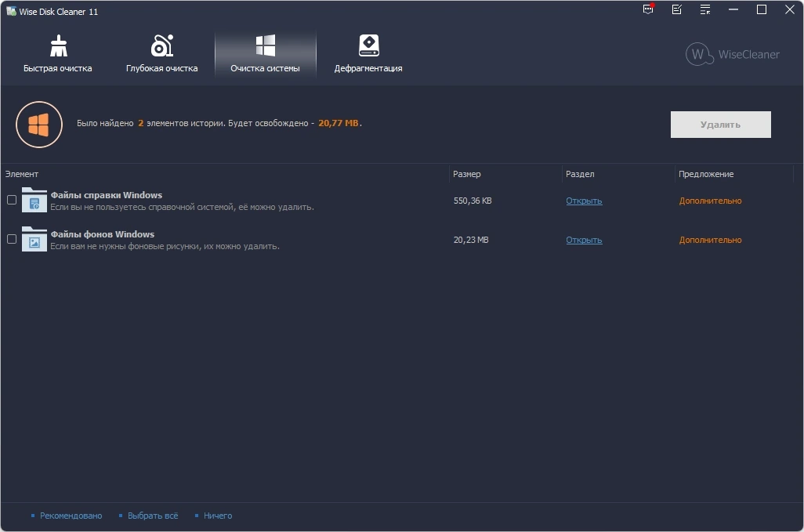This screenshot has width=804, height=532.
Task: Click the 20,77 MB total value
Action: click(x=339, y=123)
